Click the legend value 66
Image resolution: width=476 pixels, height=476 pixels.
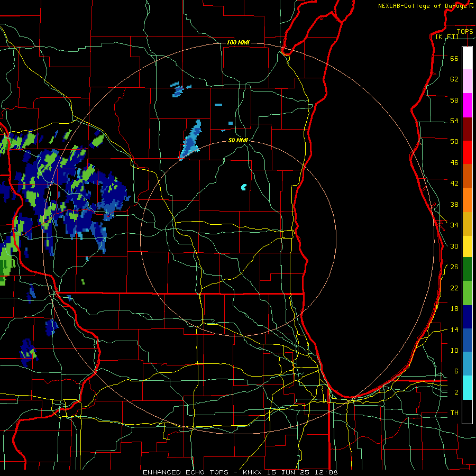point(454,58)
